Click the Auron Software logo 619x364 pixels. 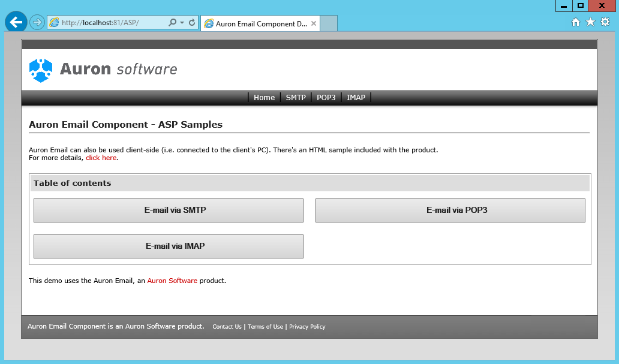point(103,70)
